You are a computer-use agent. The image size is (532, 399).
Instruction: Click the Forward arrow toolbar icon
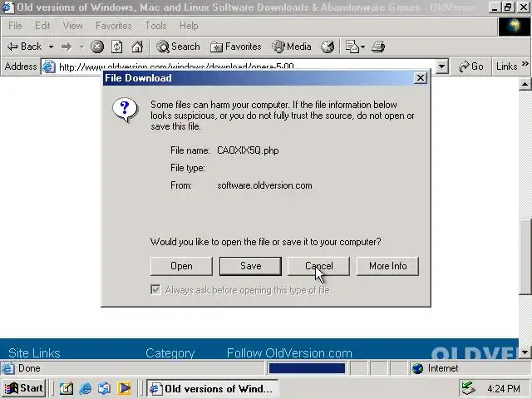click(66, 47)
